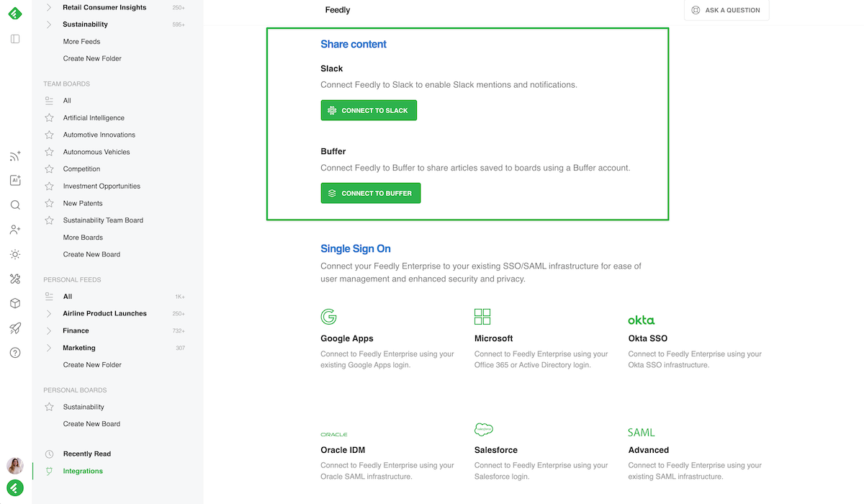
Task: Expand the Marketing feed folder
Action: (x=49, y=348)
